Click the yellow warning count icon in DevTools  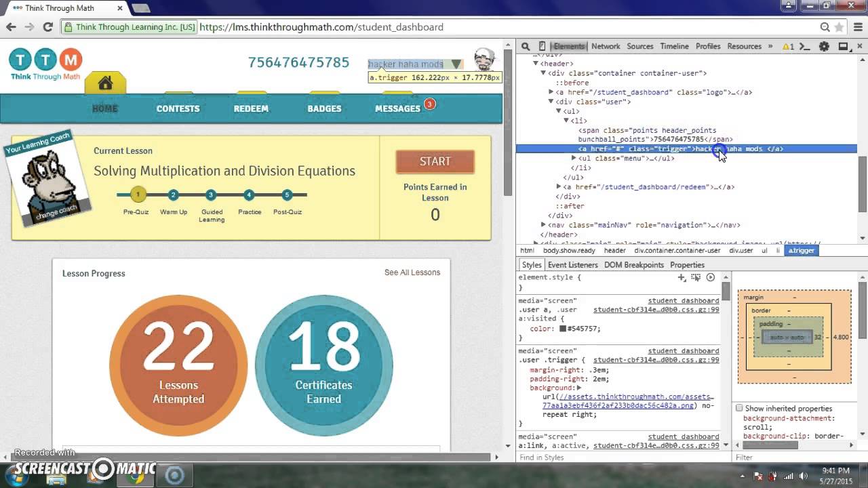[x=788, y=47]
